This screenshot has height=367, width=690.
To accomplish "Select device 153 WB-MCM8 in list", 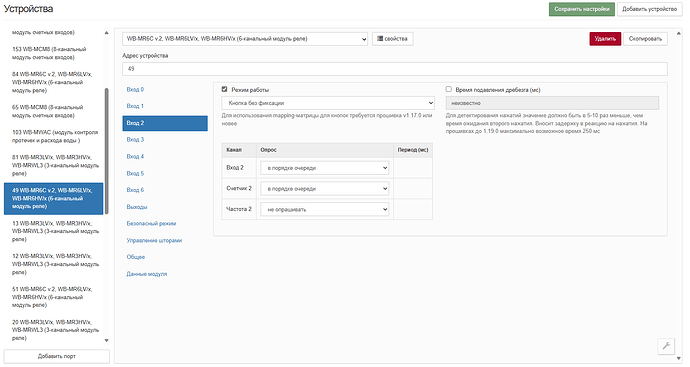I will (54, 53).
